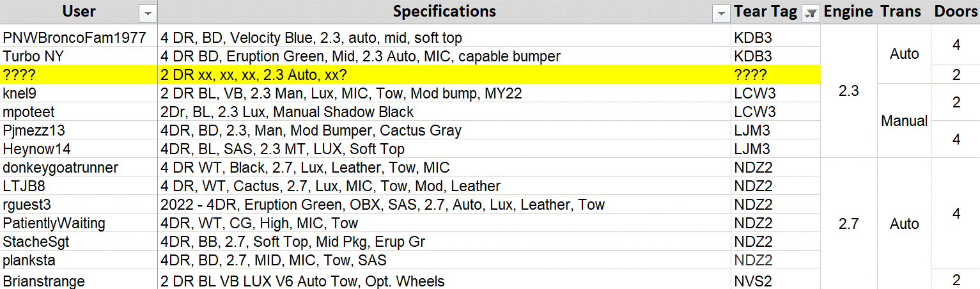Click the knel9 specifications cell
The width and height of the screenshot is (980, 289).
444,93
